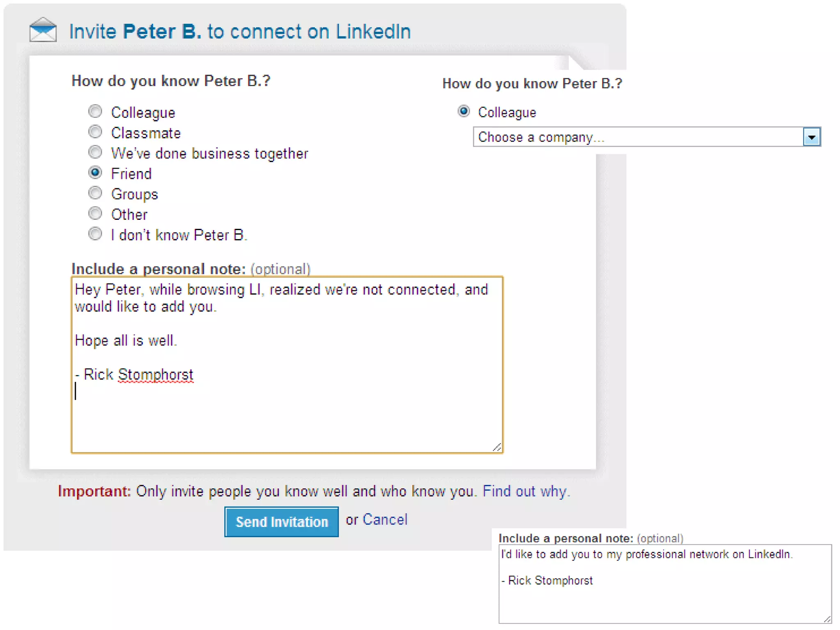Screen dimensions: 840x630
Task: Select the Groups radio option
Action: click(95, 193)
